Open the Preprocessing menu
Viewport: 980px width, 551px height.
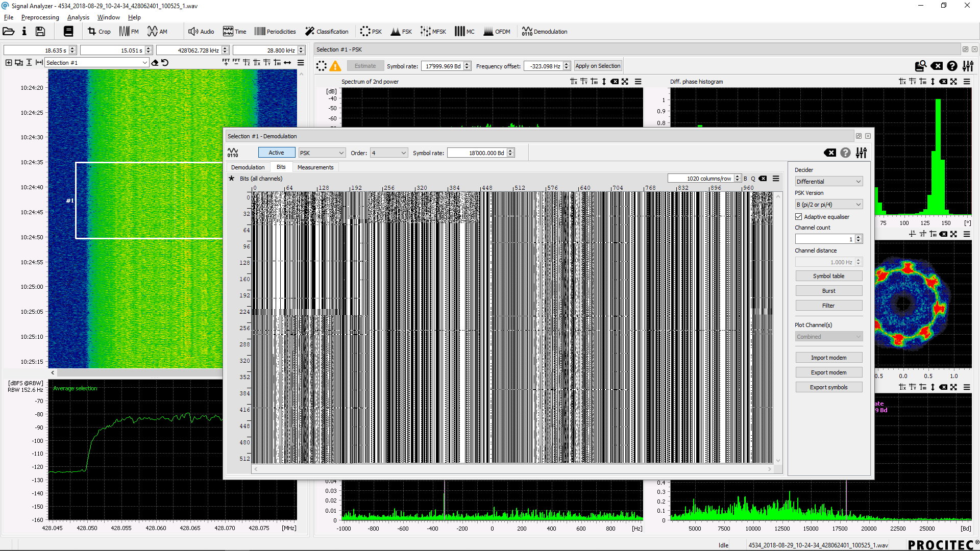[x=40, y=17]
